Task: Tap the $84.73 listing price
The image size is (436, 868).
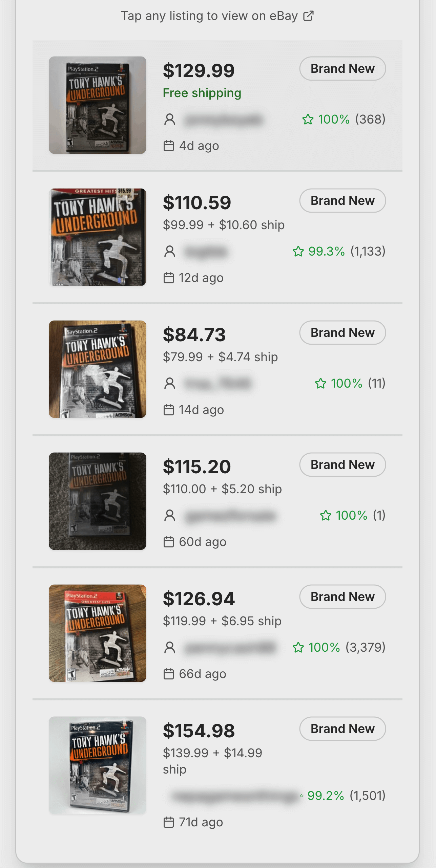Action: (194, 335)
